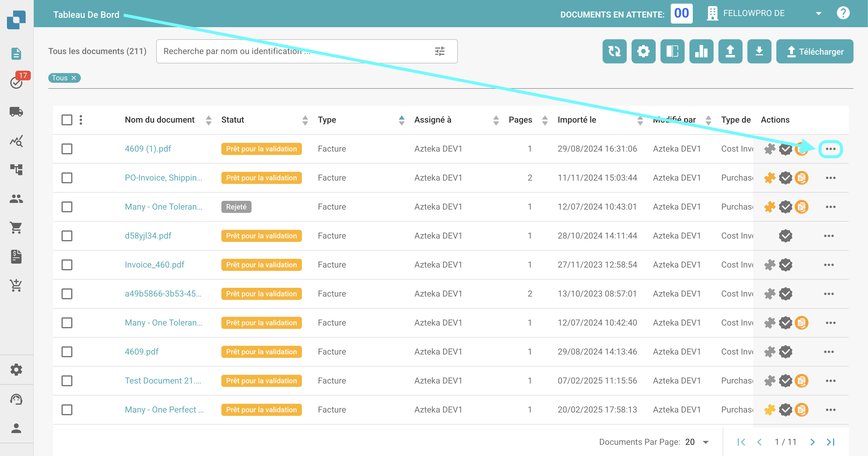This screenshot has width=868, height=456.
Task: Click the help question mark icon
Action: pos(843,14)
